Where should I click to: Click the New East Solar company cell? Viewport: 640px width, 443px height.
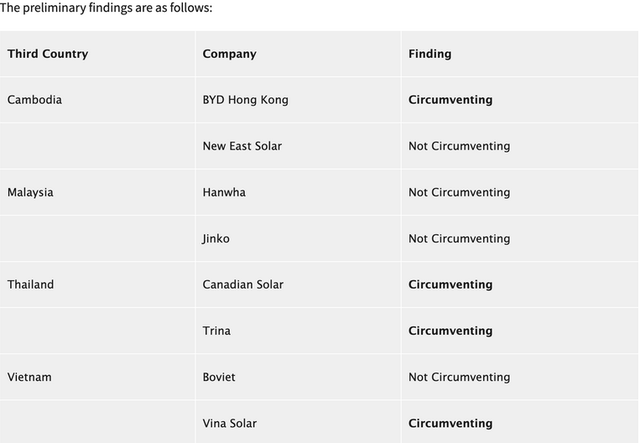242,146
